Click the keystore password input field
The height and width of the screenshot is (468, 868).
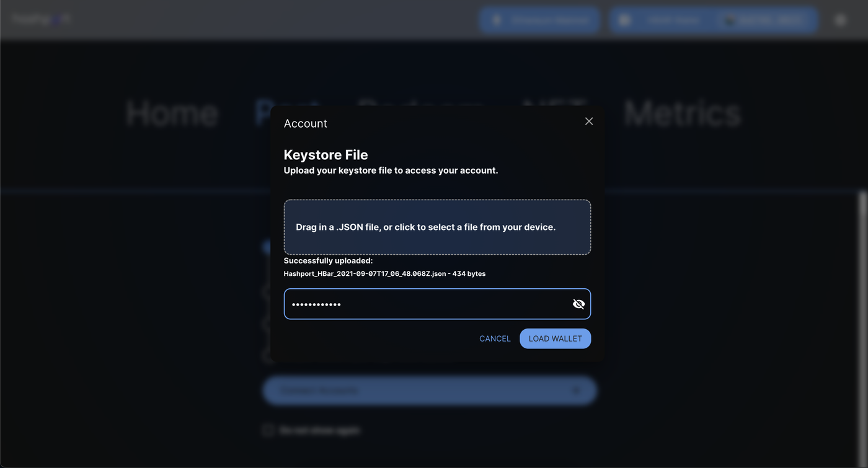click(428, 304)
